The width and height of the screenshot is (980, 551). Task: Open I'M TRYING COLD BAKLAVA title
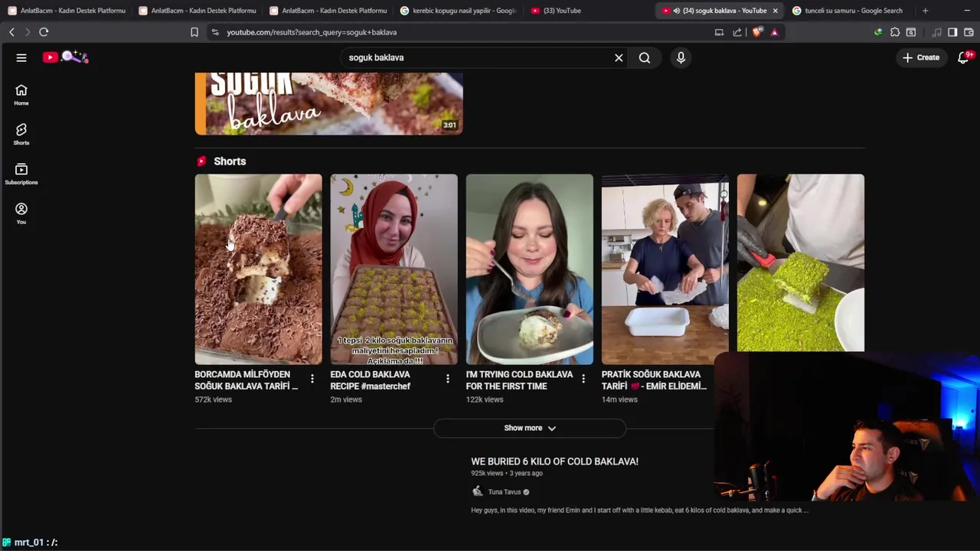coord(519,380)
